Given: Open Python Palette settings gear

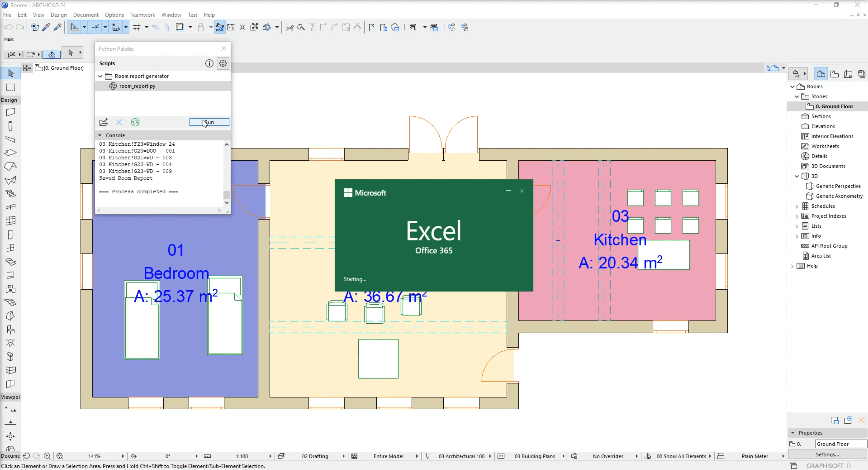Looking at the screenshot, I should (x=223, y=63).
